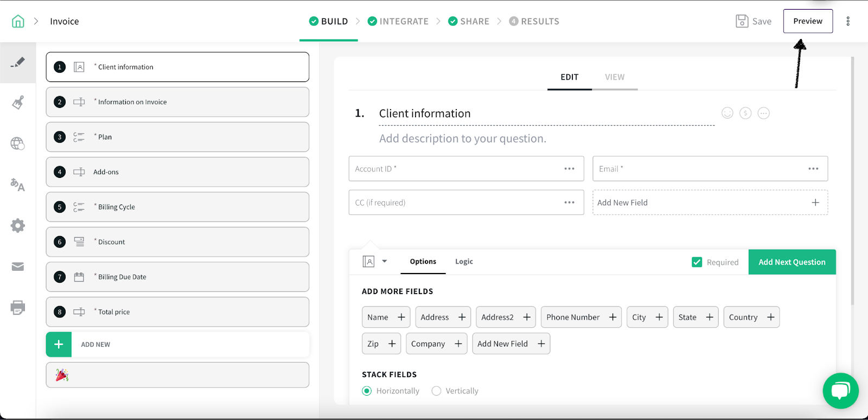Click the dollar icon beside question title
This screenshot has height=420, width=868.
pos(745,113)
